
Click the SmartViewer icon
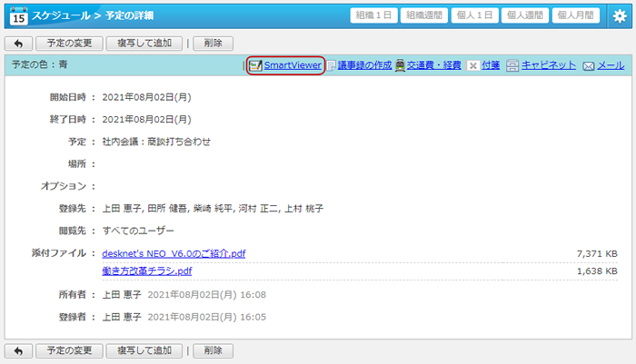coord(255,65)
